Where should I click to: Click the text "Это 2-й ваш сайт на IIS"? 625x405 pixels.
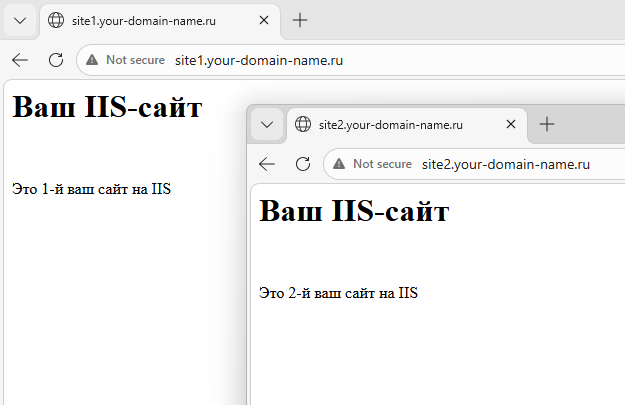(x=338, y=293)
